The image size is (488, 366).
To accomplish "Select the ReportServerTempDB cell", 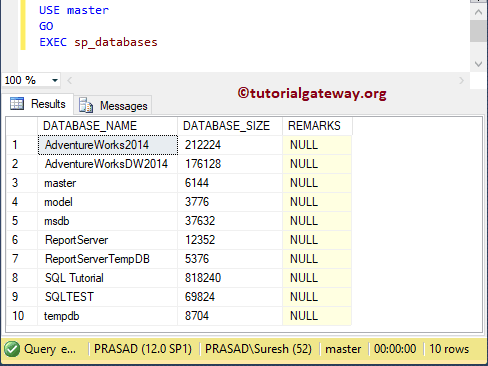I will click(108, 259).
